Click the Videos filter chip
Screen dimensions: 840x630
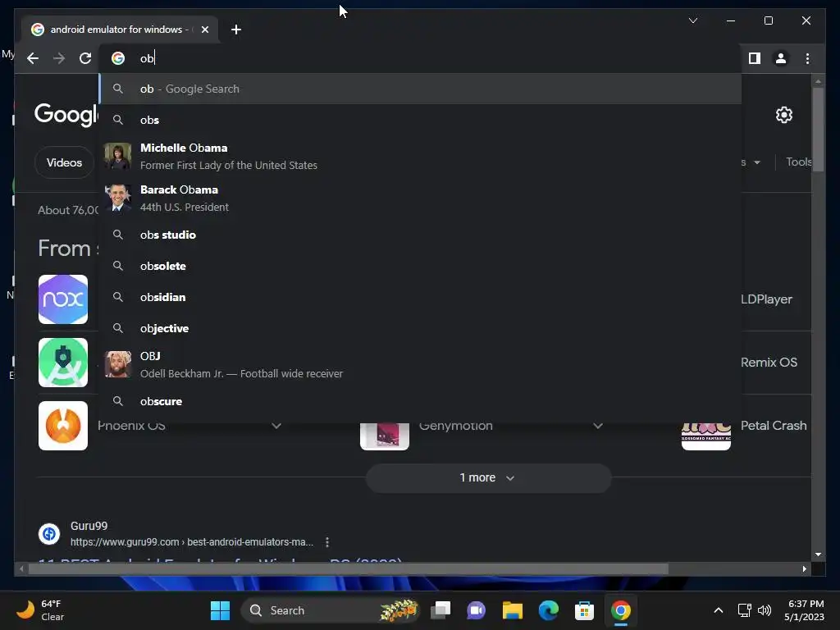tap(64, 162)
